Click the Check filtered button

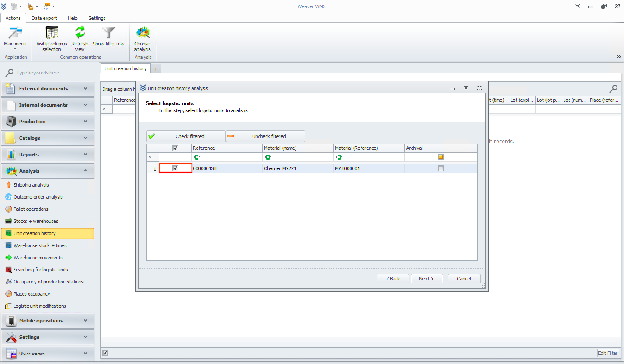point(186,136)
